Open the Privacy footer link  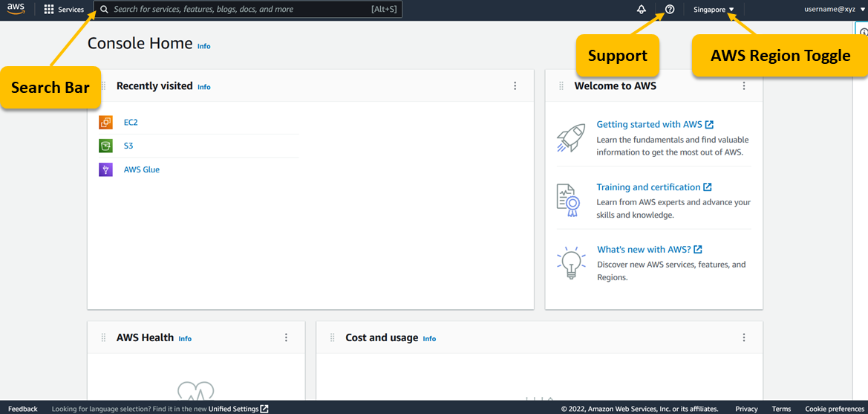[x=747, y=409]
